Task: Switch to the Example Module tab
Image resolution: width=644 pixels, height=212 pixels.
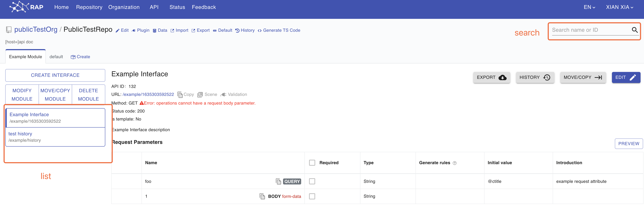Action: tap(26, 57)
